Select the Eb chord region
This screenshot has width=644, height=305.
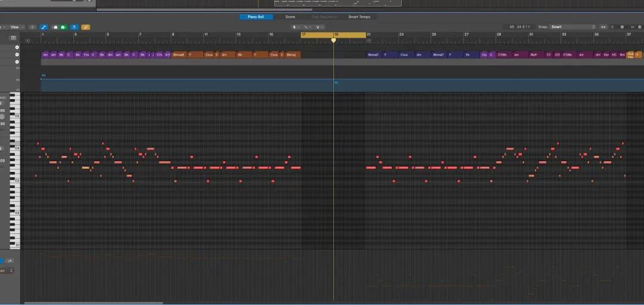[x=471, y=55]
